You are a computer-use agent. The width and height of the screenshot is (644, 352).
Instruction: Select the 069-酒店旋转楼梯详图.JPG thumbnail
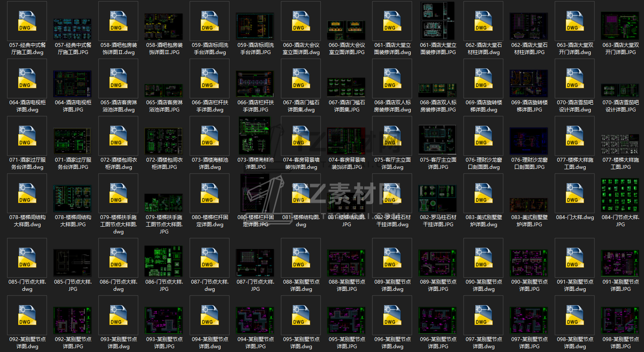(x=529, y=83)
